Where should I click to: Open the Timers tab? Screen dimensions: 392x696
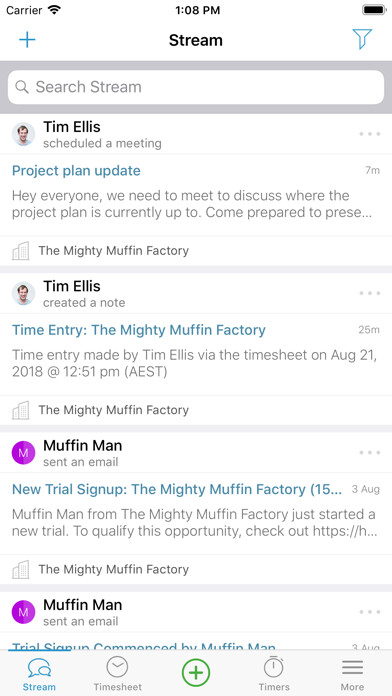coord(274,673)
